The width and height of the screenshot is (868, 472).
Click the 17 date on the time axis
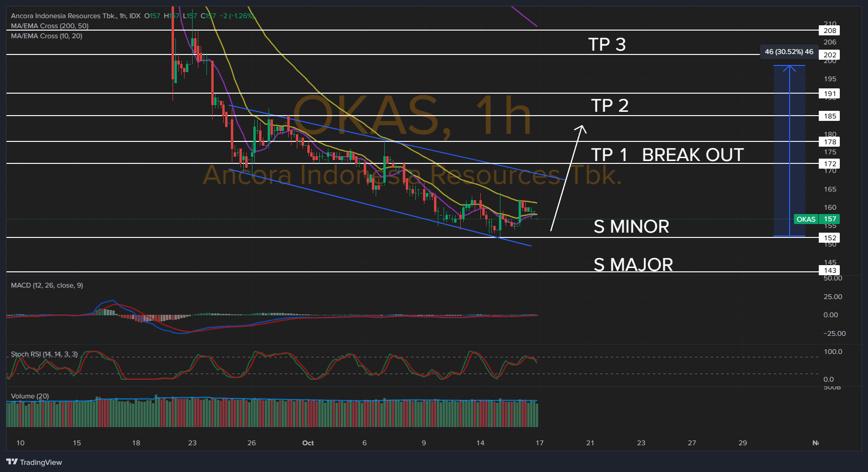[540, 443]
